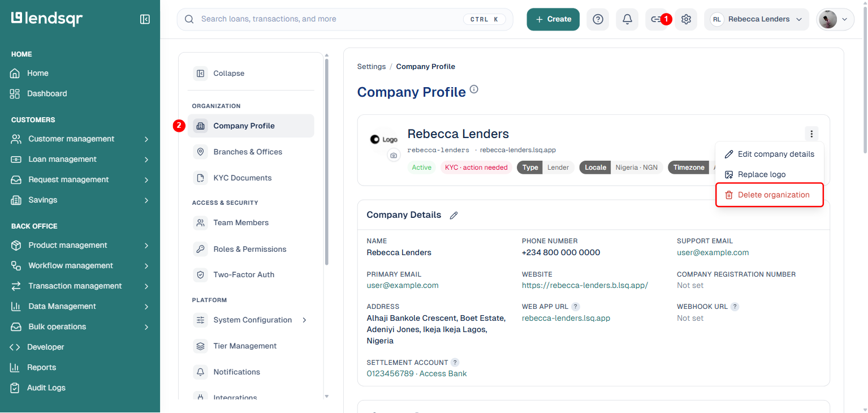
Task: Click the camera icon under company logo
Action: 394,155
